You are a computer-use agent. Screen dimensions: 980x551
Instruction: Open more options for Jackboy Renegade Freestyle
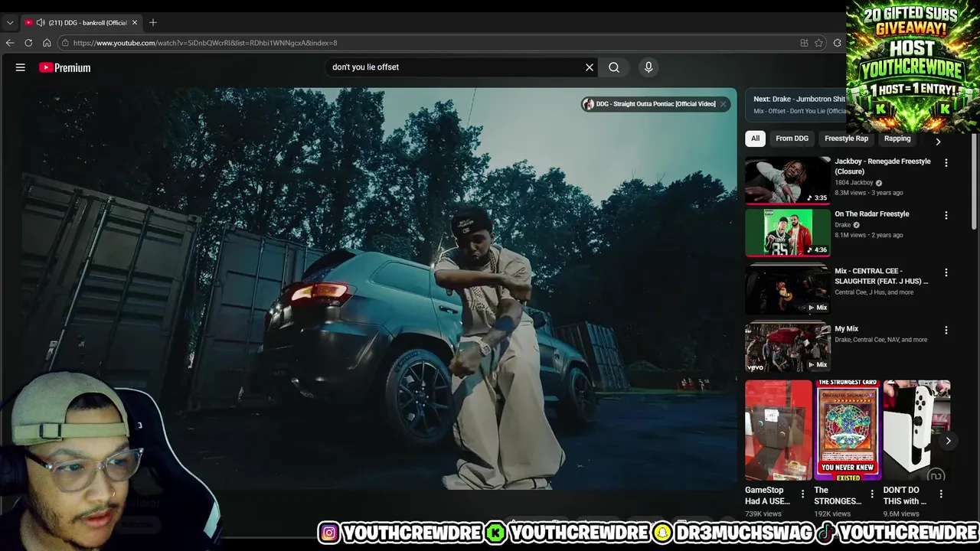pyautogui.click(x=946, y=163)
